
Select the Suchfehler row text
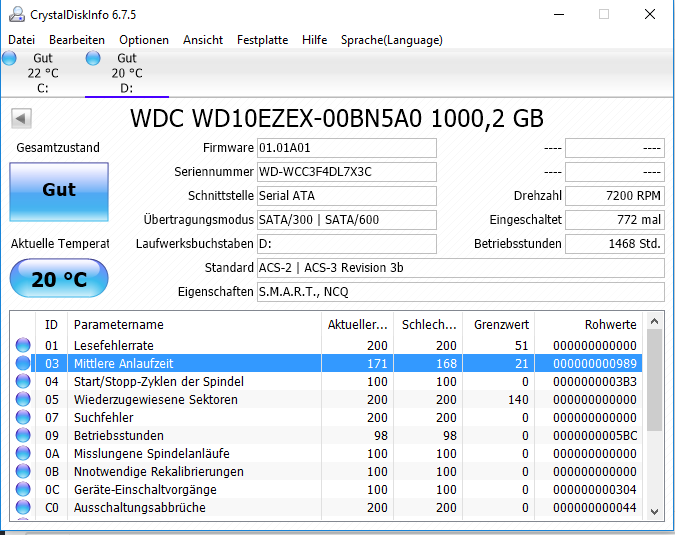pos(104,418)
